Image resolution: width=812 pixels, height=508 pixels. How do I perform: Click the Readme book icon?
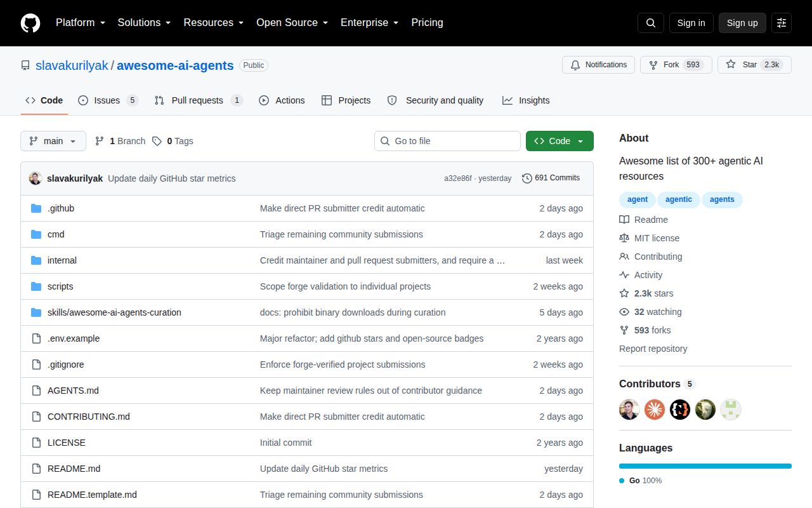(x=624, y=220)
